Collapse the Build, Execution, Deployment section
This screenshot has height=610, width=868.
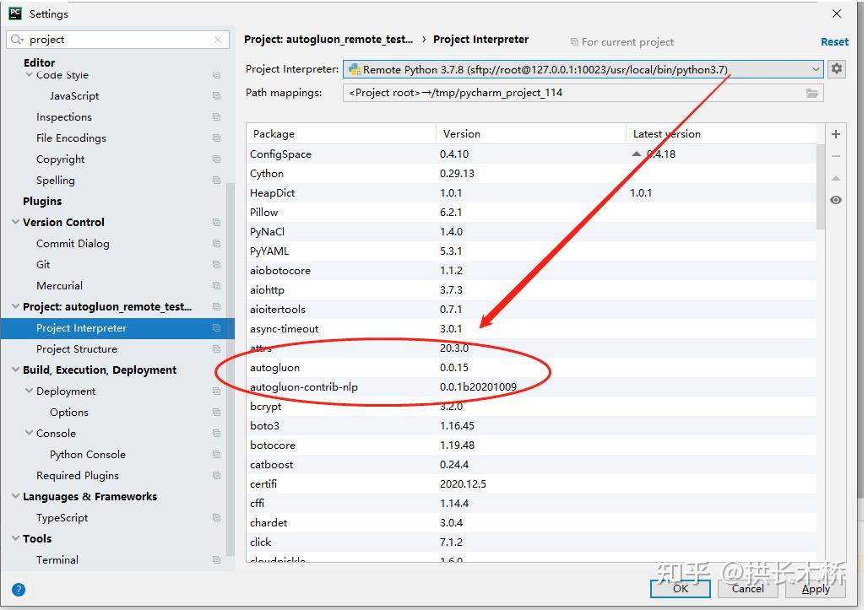[x=16, y=370]
